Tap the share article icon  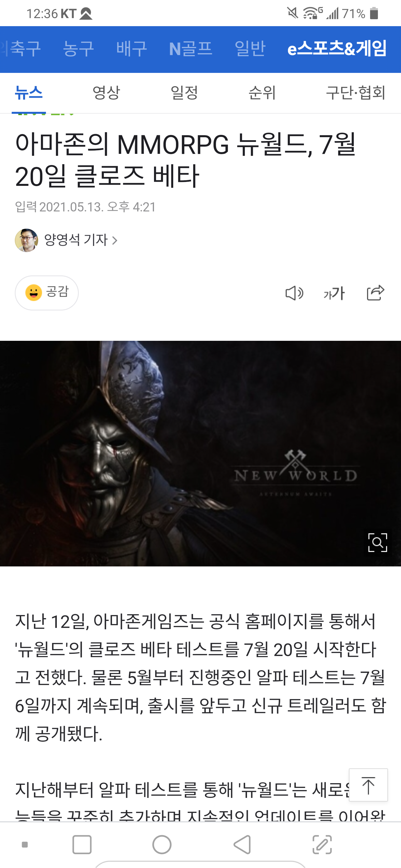click(x=375, y=292)
